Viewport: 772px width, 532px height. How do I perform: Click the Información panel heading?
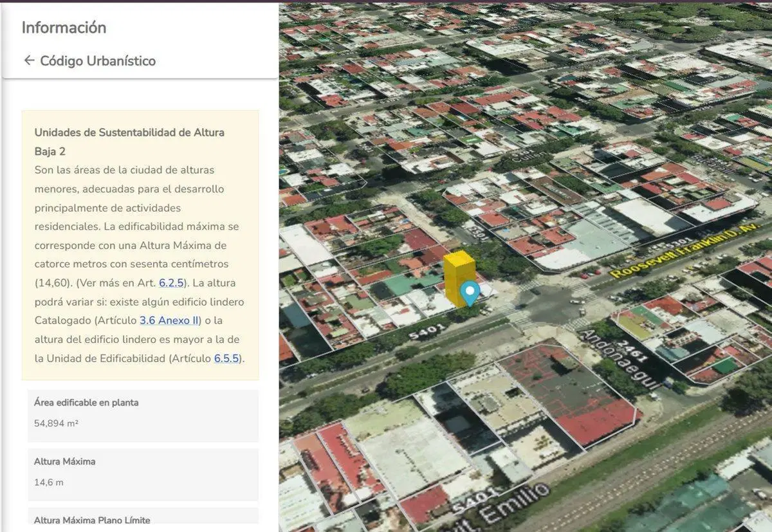click(x=64, y=28)
